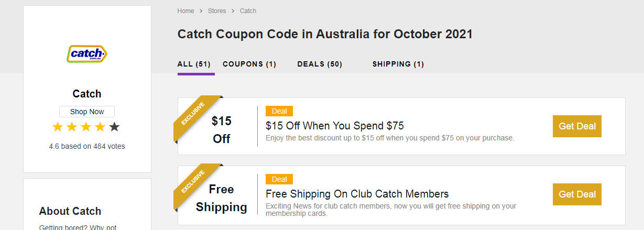Click the orange Deal tag on $15 offer

[279, 111]
